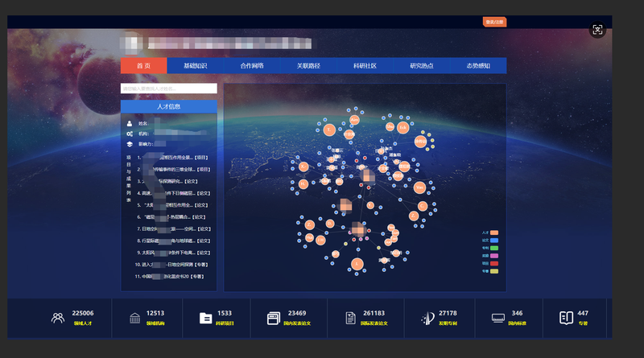Toggle the red legend swatch
Viewport: 644px width, 358px height.
(x=494, y=264)
